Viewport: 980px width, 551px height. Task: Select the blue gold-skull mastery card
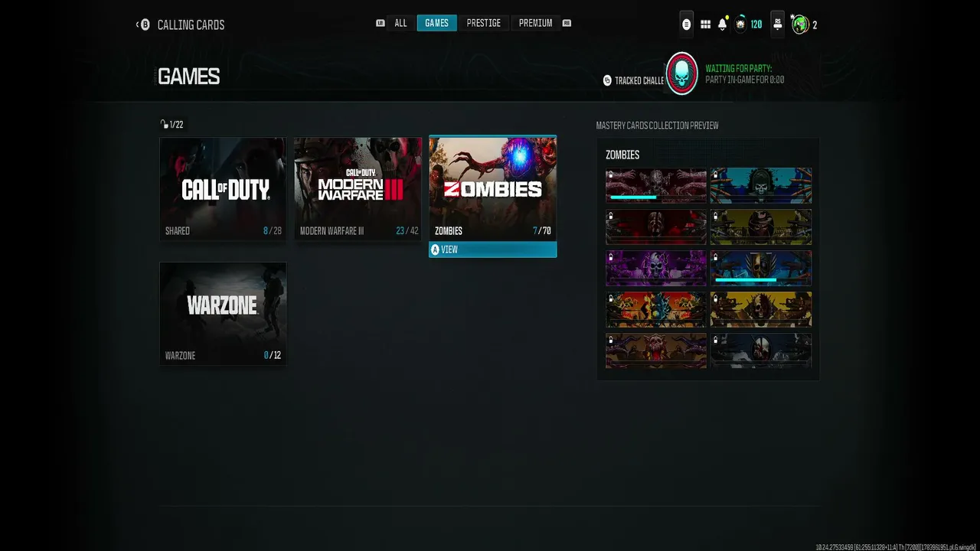761,268
